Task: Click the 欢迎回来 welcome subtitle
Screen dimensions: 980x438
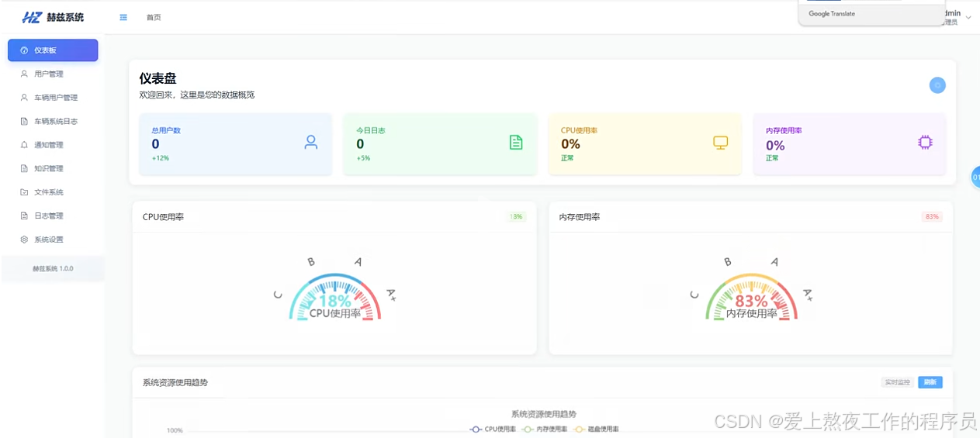Action: pyautogui.click(x=197, y=95)
